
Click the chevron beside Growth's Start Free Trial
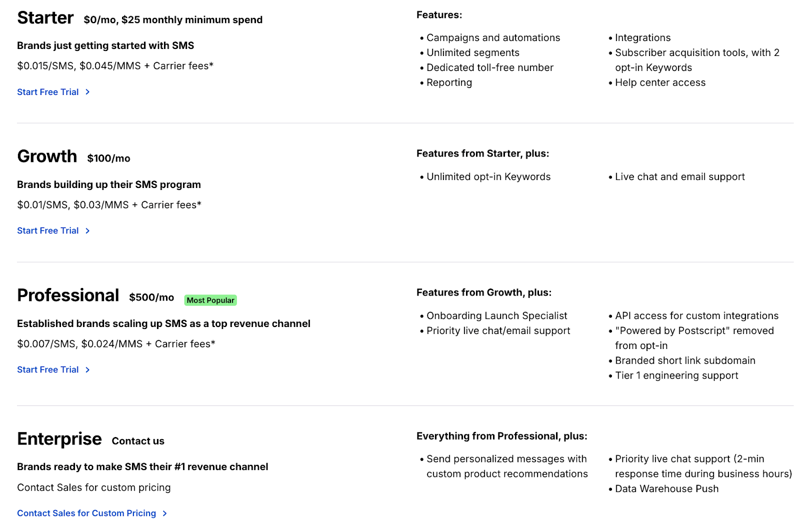click(87, 231)
